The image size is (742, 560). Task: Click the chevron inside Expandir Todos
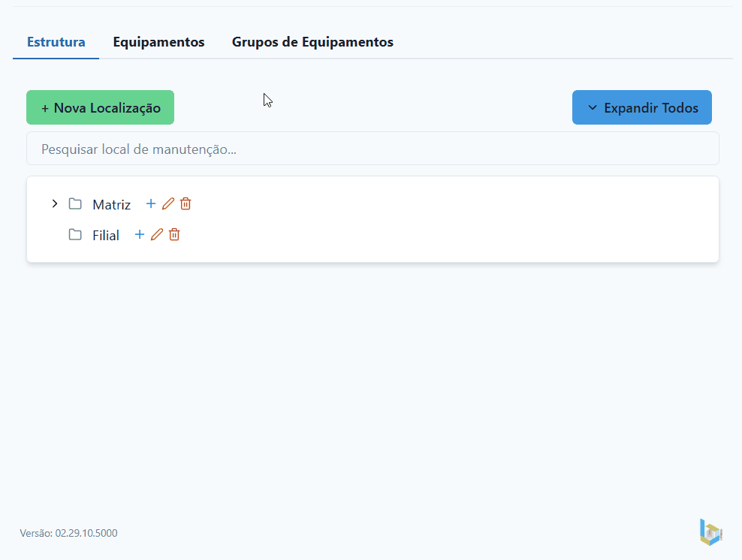click(593, 107)
